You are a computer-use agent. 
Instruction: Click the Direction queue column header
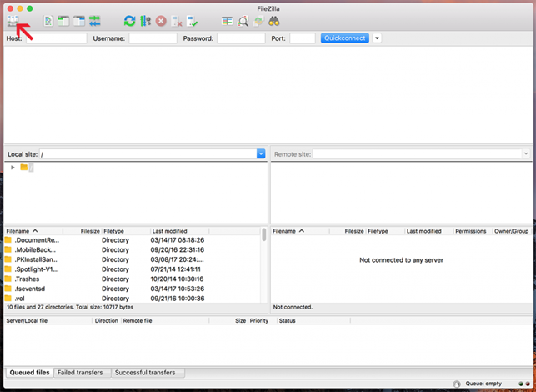[x=107, y=320]
